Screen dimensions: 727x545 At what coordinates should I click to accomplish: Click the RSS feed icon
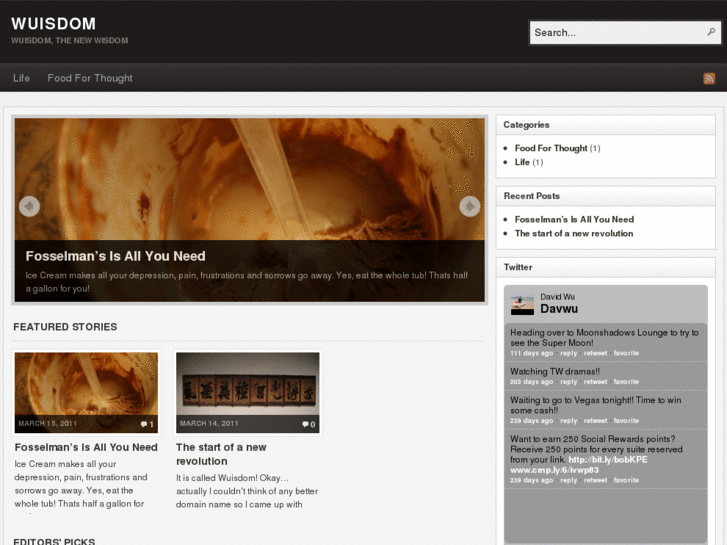coord(709,78)
